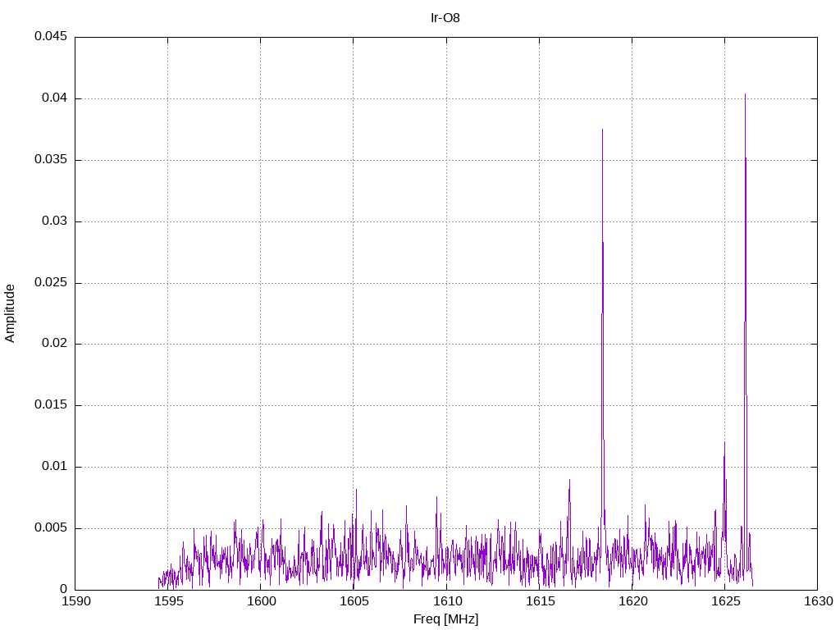Screen dimensions: 840x630
Task: Click the y-axis tick label 0.04
Action: tap(55, 98)
